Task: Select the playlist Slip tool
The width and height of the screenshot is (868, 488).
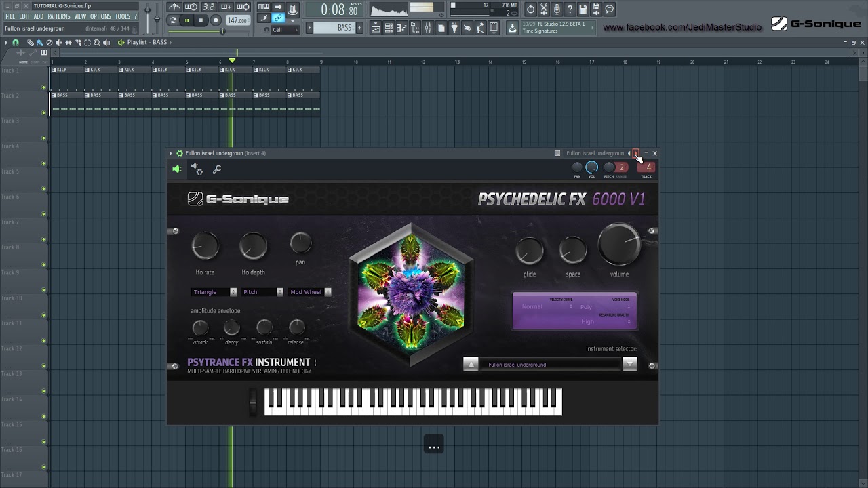Action: tap(68, 43)
